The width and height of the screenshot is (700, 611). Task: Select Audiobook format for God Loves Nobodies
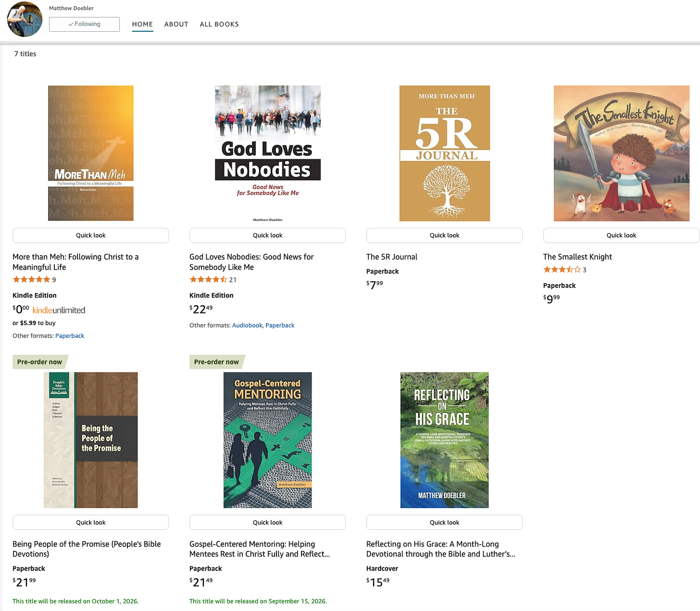pos(247,325)
